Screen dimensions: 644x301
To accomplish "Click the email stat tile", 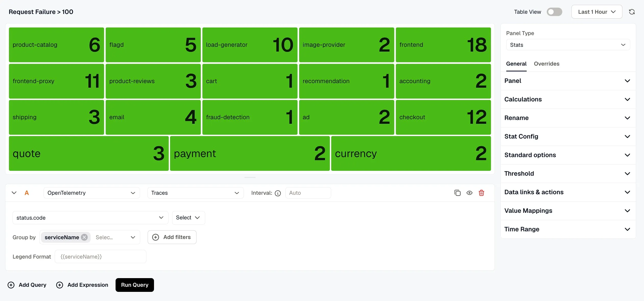I will point(153,117).
